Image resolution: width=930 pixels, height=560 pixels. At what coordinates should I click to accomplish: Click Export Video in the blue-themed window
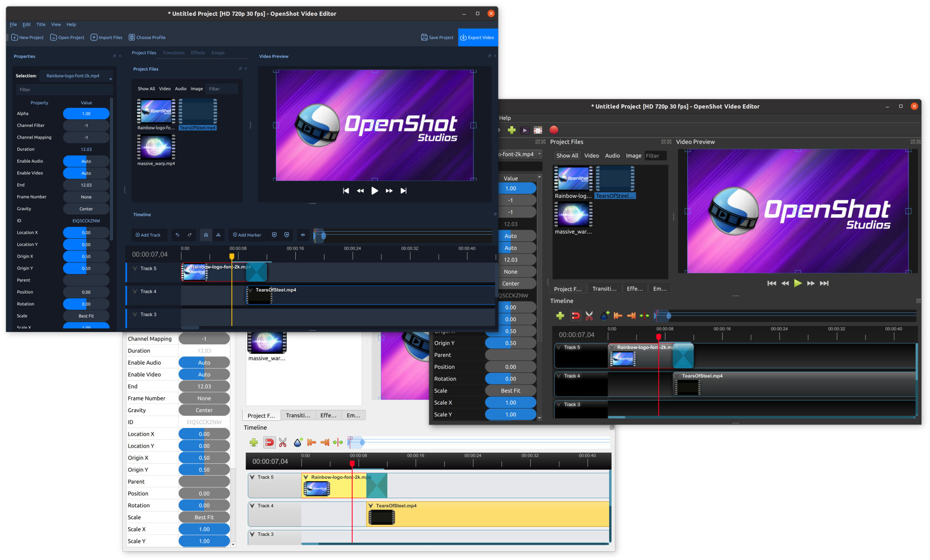pyautogui.click(x=477, y=37)
